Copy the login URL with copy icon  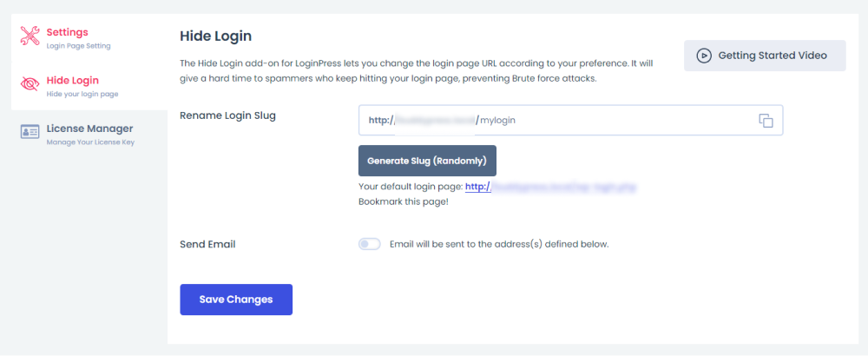[x=766, y=121]
